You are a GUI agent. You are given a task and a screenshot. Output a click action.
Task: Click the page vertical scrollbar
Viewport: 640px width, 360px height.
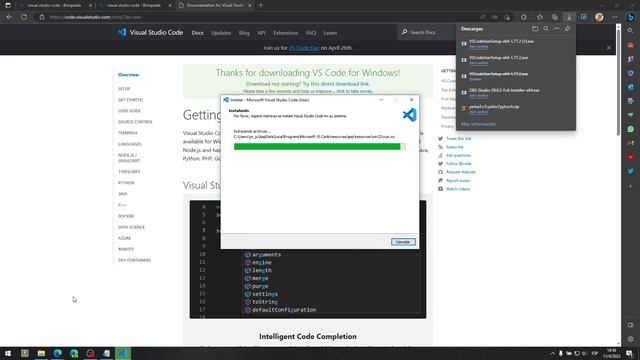coord(618,82)
